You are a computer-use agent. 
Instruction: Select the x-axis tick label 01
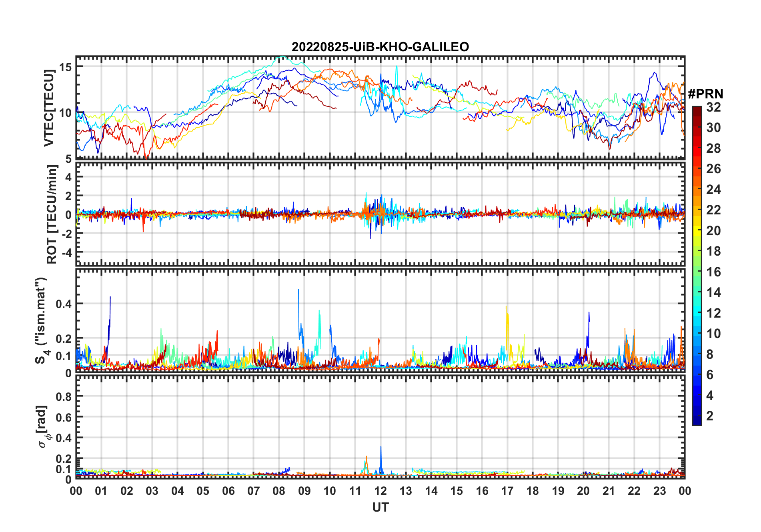tap(101, 491)
